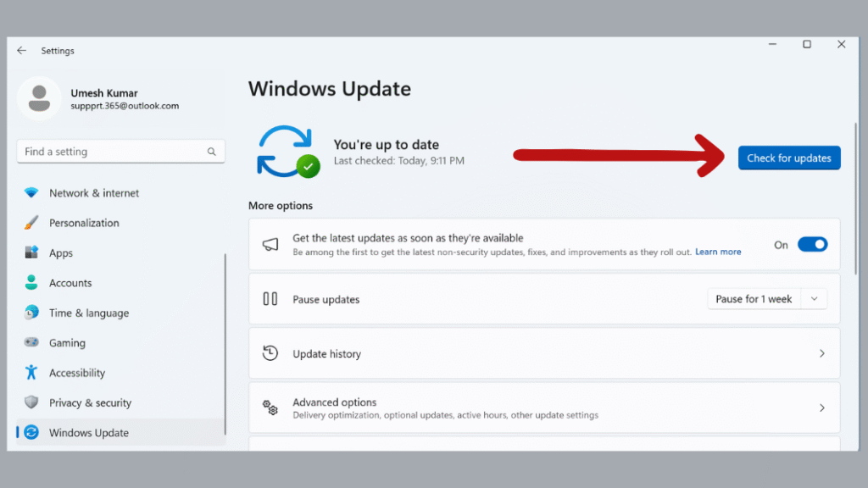The image size is (868, 488).
Task: Click the Privacy & security shield icon
Action: pos(31,402)
